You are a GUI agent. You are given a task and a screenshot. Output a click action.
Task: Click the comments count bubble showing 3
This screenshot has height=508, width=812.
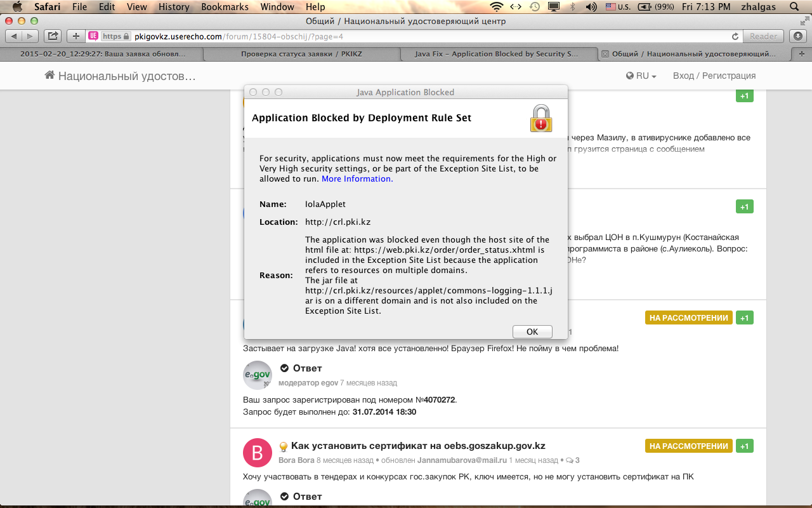point(572,460)
